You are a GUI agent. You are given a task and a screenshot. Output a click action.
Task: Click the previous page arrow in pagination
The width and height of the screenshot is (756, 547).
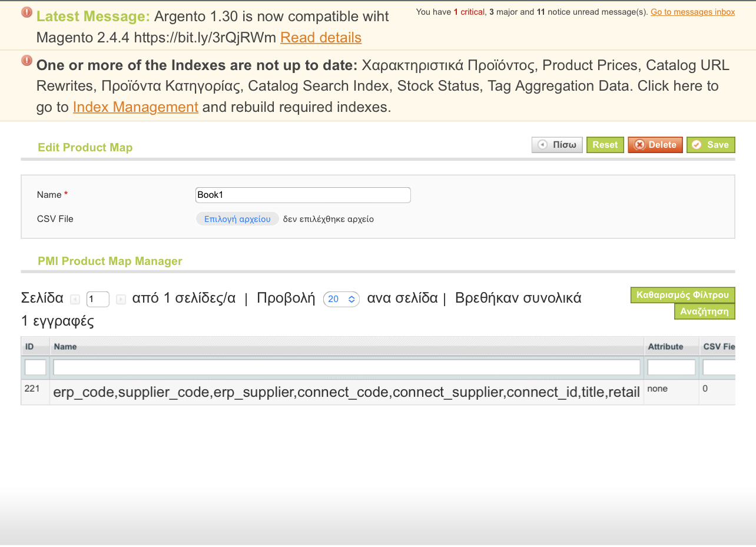75,299
